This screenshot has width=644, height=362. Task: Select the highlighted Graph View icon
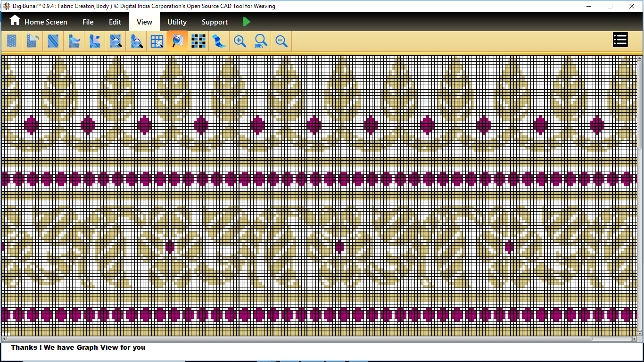tap(177, 41)
